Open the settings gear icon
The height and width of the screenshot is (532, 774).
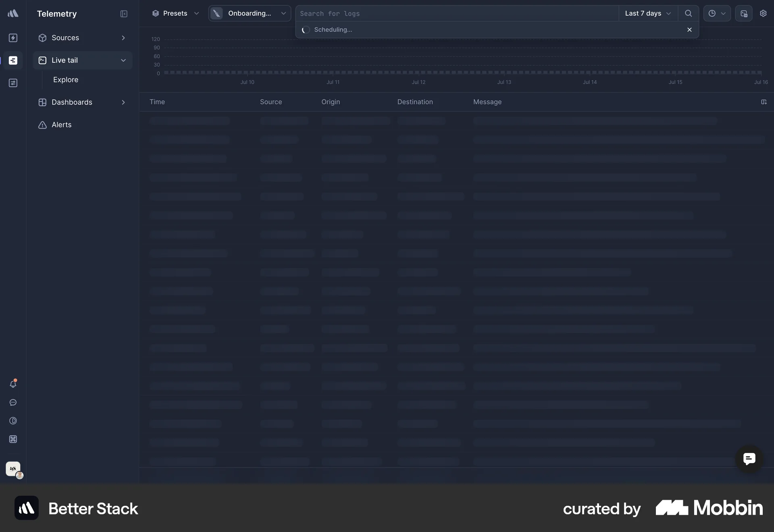(x=763, y=13)
